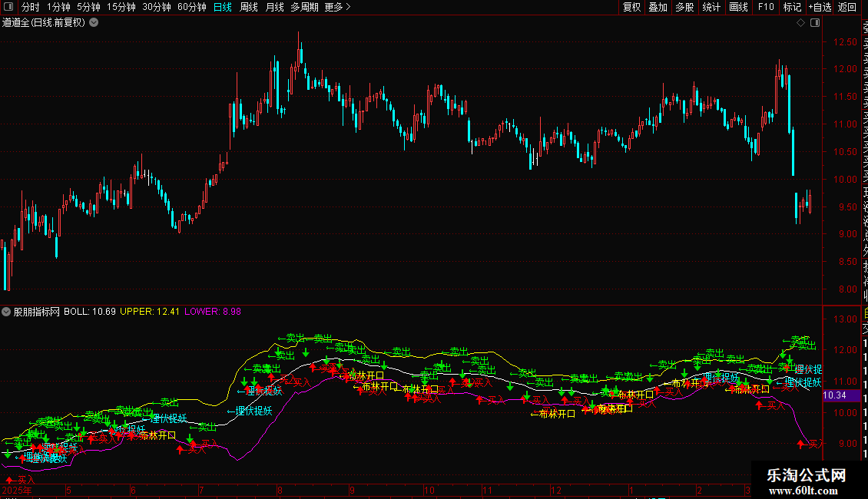Select the 30分钟 period
Screen dimensions: 868x499
pyautogui.click(x=156, y=7)
